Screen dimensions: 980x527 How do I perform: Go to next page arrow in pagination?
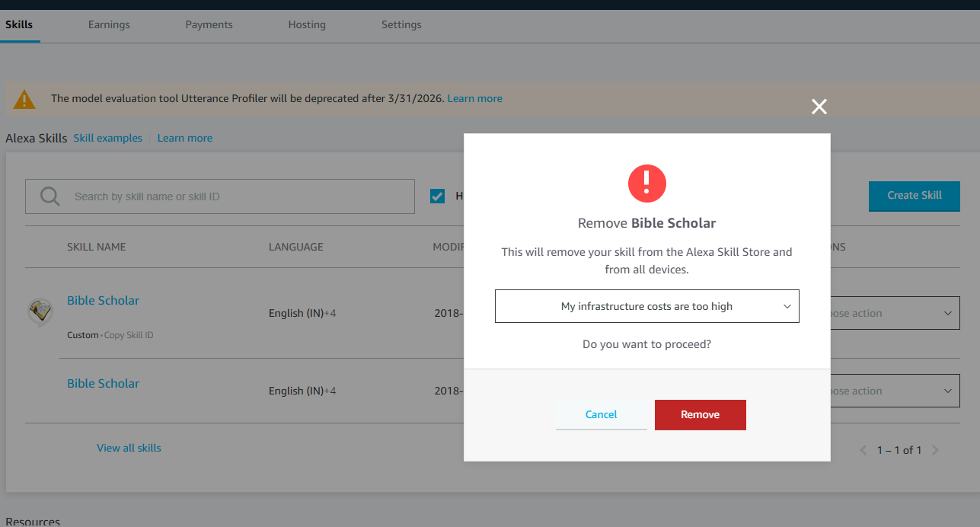point(936,450)
